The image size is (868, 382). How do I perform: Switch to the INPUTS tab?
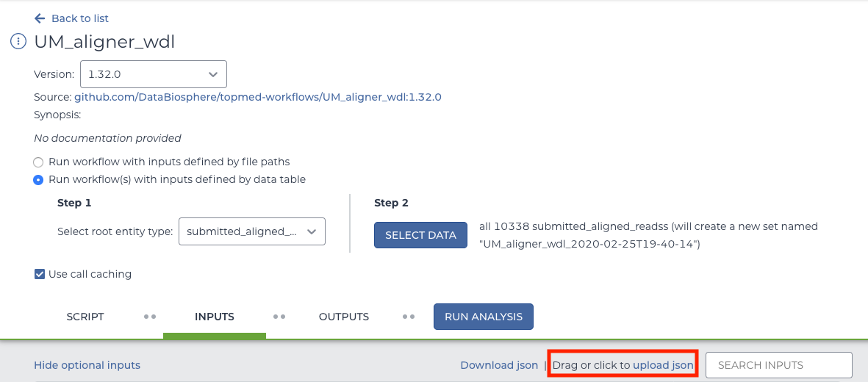pos(214,317)
